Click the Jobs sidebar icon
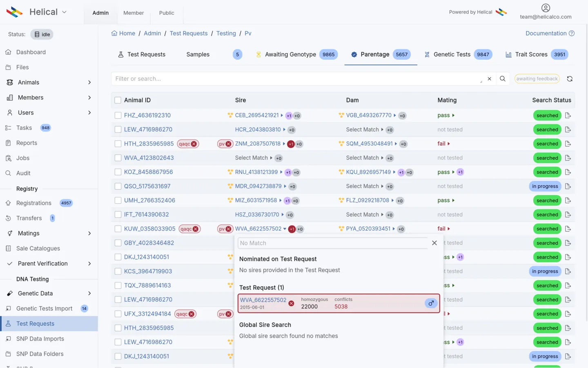 [8, 158]
